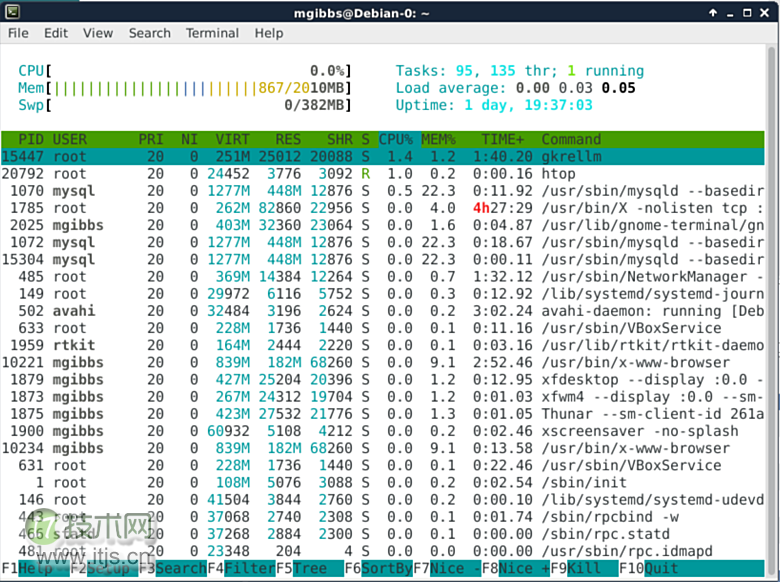This screenshot has width=780, height=582.
Task: Sort by the VIRT column header
Action: click(232, 139)
